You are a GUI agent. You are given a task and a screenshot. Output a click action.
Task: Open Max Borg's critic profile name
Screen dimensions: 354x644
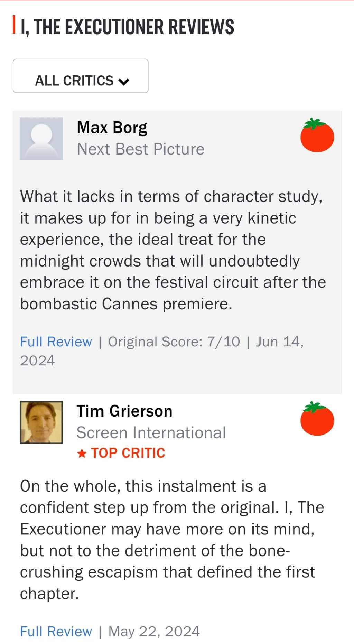click(112, 128)
